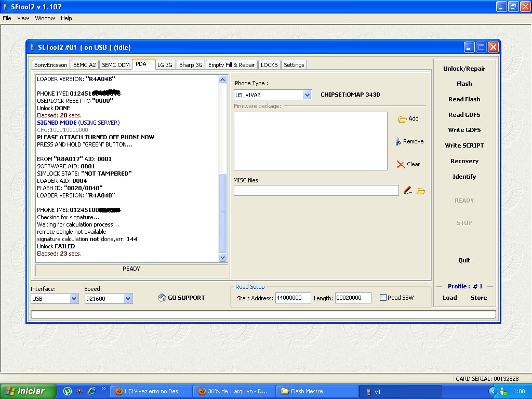Click the Remove scissors icon
This screenshot has width=532, height=399.
pyautogui.click(x=397, y=141)
